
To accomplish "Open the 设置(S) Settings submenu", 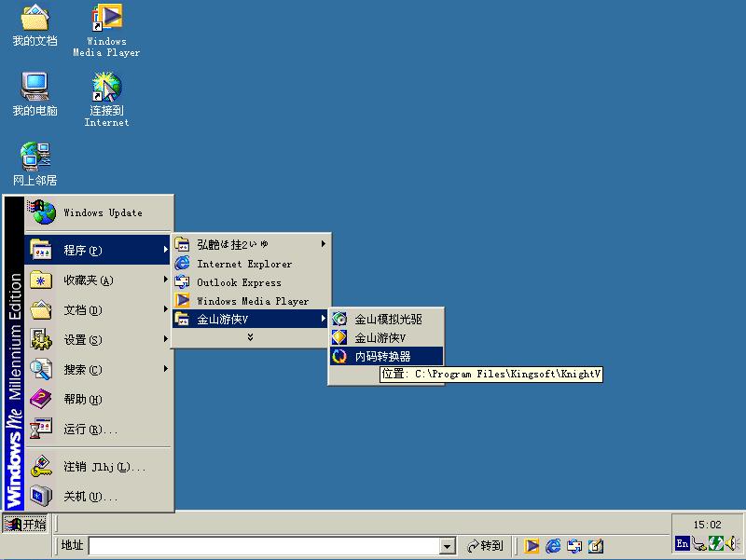I will pos(98,340).
